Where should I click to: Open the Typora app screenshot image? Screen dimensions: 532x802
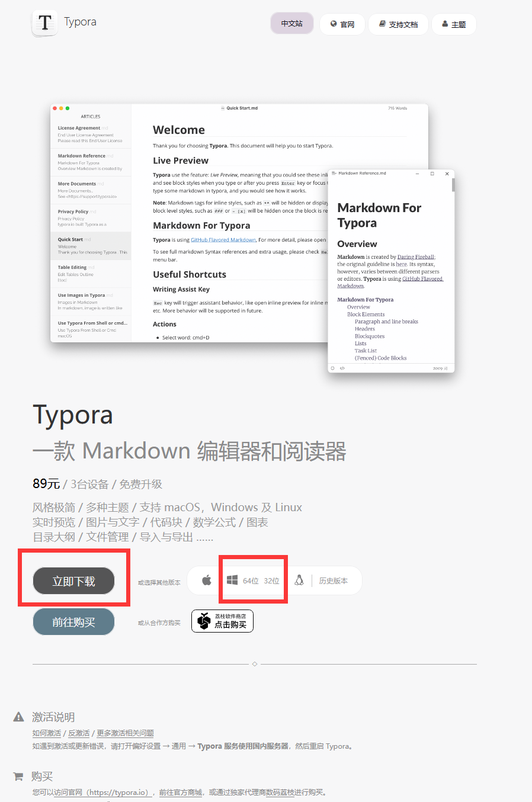252,238
